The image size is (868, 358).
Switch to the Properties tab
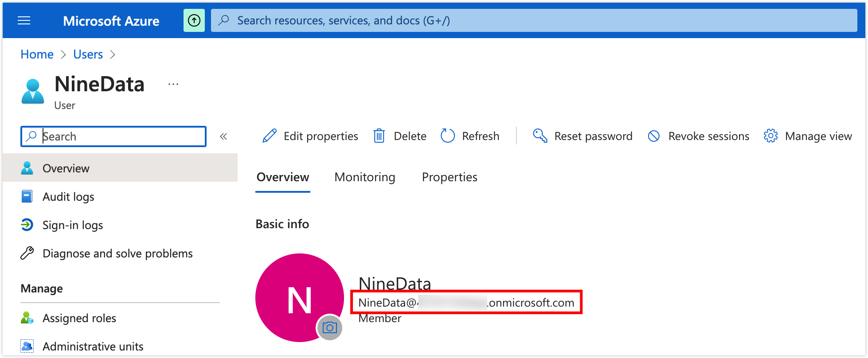click(450, 177)
